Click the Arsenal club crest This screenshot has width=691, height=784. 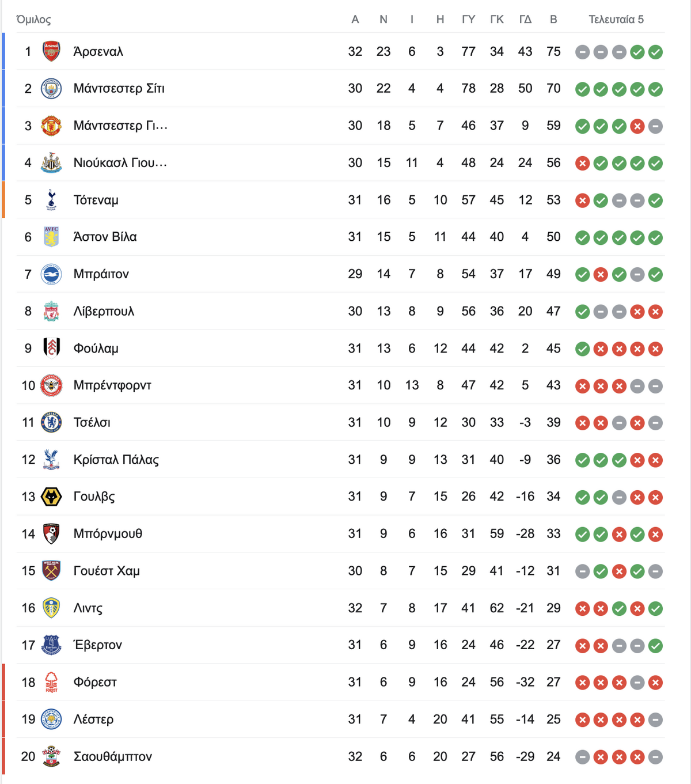[51, 51]
